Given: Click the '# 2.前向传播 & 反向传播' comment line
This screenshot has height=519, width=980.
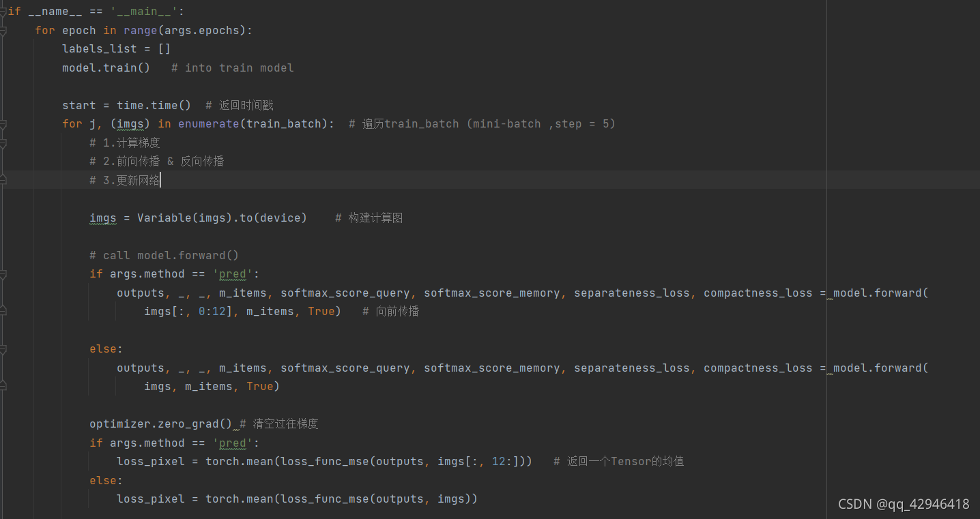Looking at the screenshot, I should pos(157,162).
